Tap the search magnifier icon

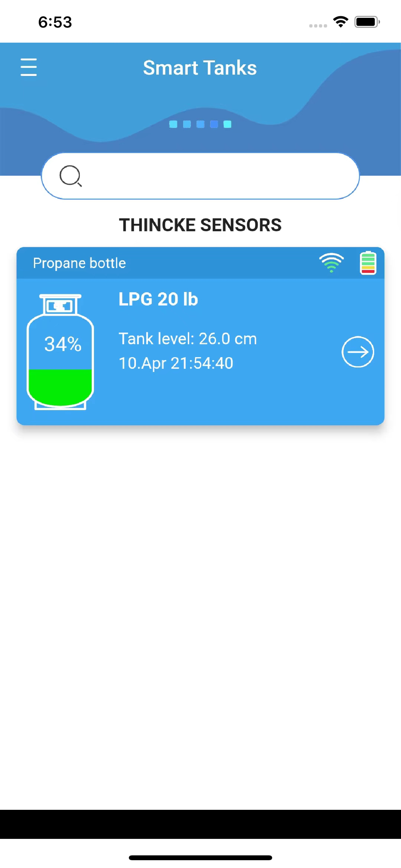[x=70, y=176]
